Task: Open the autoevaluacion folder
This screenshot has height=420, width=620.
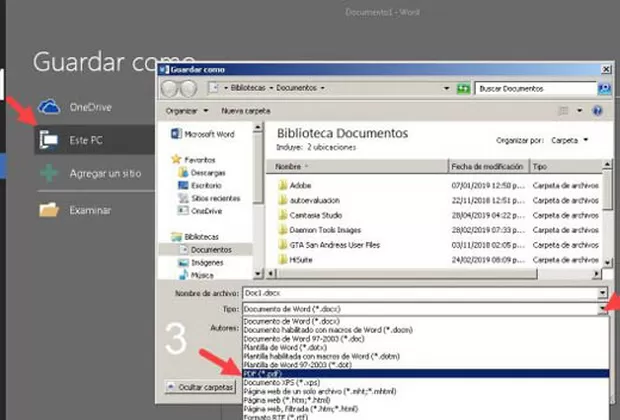Action: tap(309, 200)
